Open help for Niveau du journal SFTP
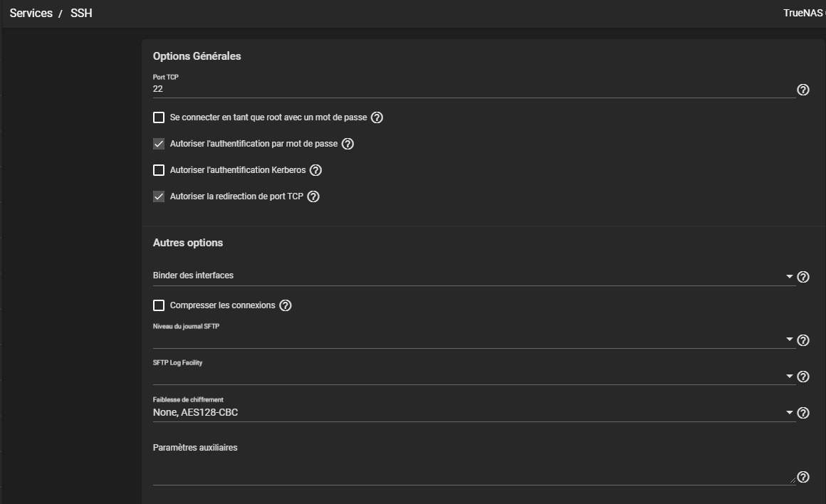The width and height of the screenshot is (826, 504). click(x=803, y=340)
